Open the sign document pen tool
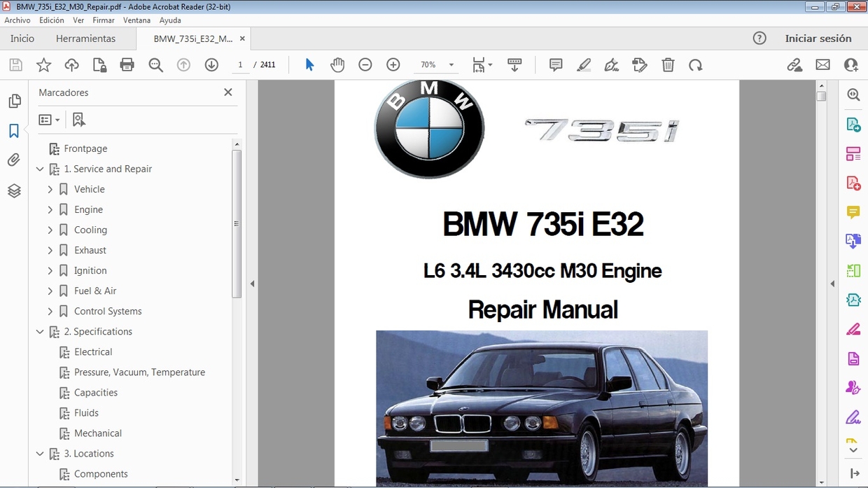The width and height of the screenshot is (868, 488). pos(611,65)
